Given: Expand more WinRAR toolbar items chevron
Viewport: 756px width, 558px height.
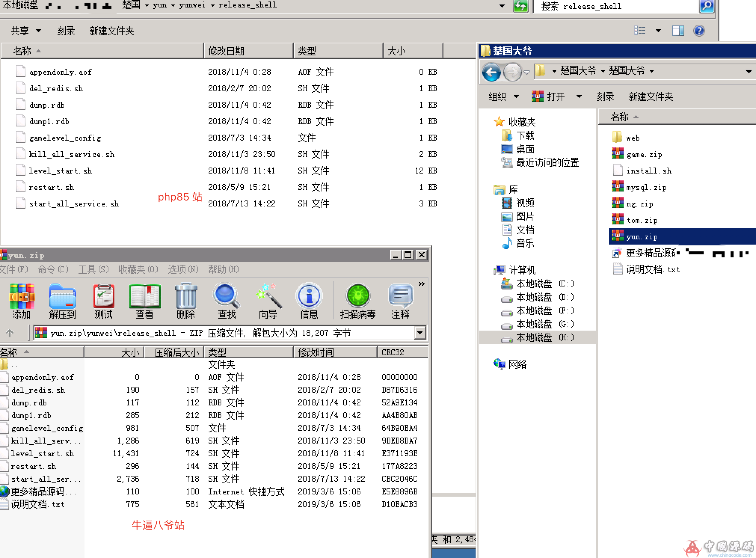Looking at the screenshot, I should (x=421, y=284).
